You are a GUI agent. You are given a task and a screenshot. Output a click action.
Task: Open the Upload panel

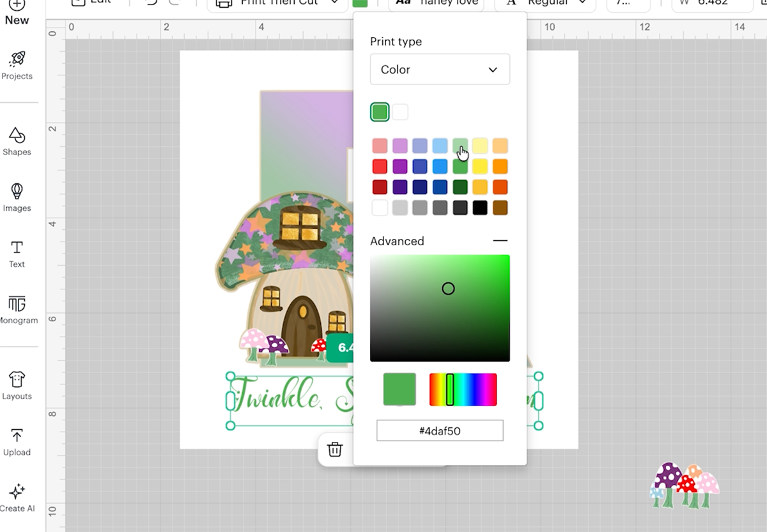pyautogui.click(x=17, y=442)
